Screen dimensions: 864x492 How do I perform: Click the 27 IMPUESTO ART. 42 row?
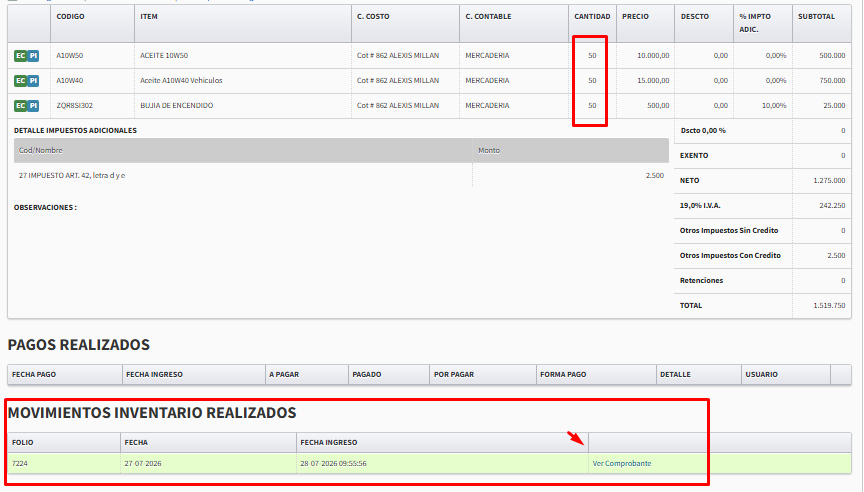pyautogui.click(x=341, y=175)
